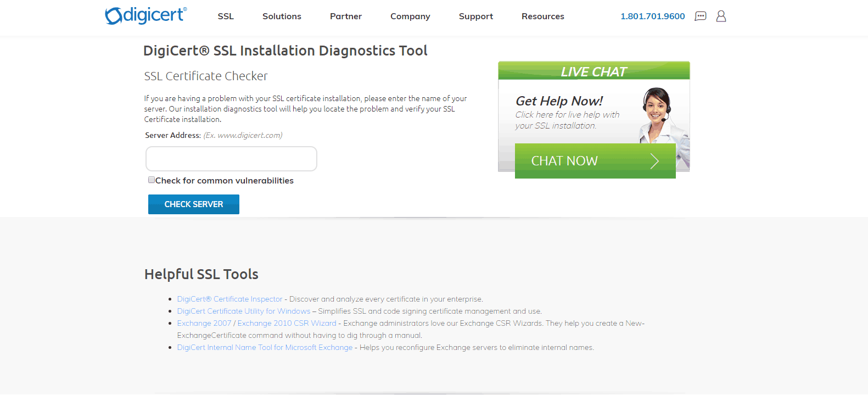Screen dimensions: 868x406
Task: Open the Solutions menu
Action: click(x=282, y=16)
